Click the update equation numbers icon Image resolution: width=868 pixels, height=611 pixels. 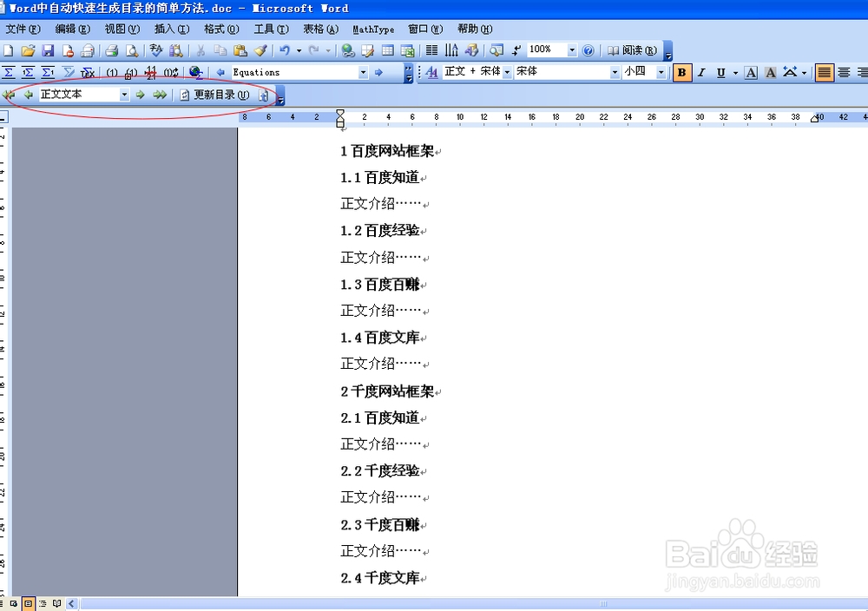171,73
